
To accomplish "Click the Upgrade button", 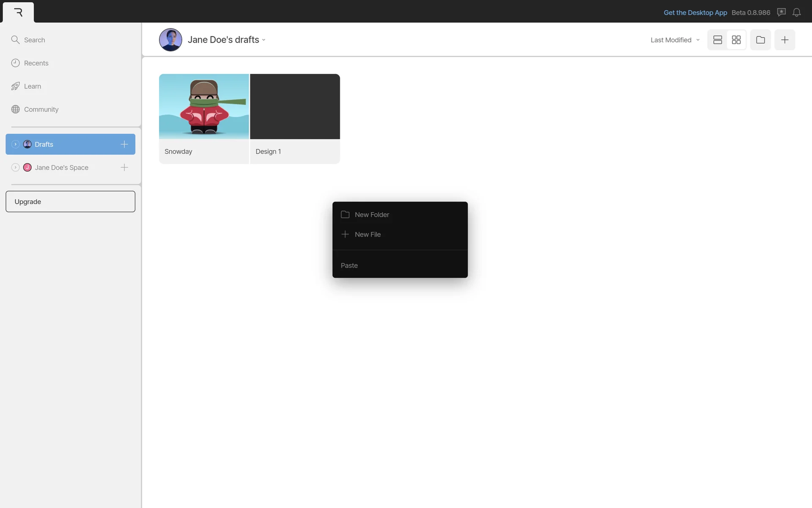I will pyautogui.click(x=70, y=202).
